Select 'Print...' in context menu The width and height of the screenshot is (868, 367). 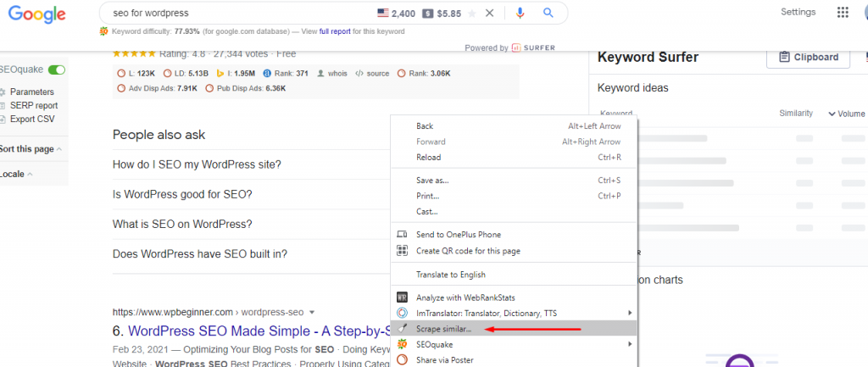click(x=515, y=196)
